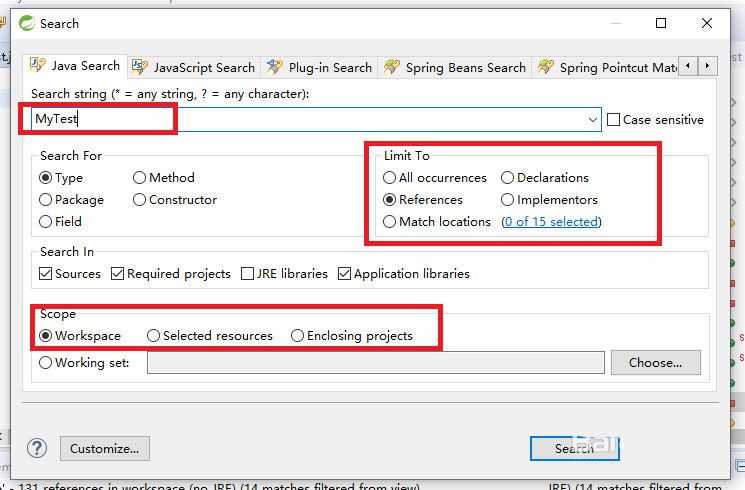Image resolution: width=745 pixels, height=490 pixels.
Task: Click the search string field containing MyTest
Action: 300,120
